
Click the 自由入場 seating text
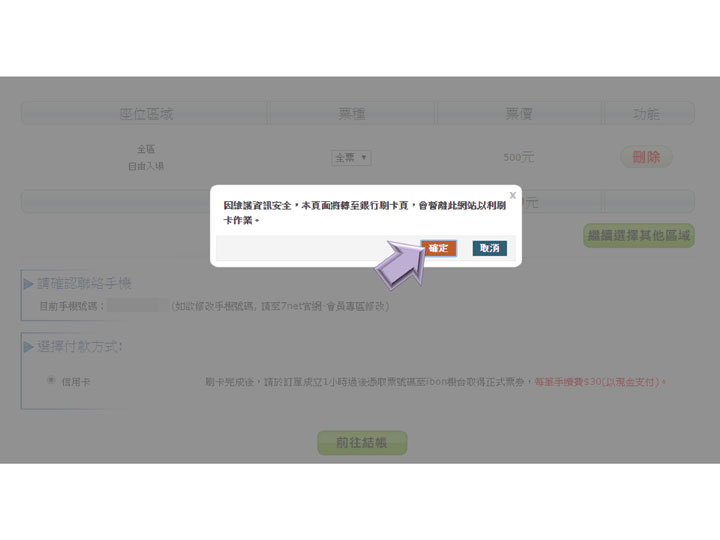(146, 166)
